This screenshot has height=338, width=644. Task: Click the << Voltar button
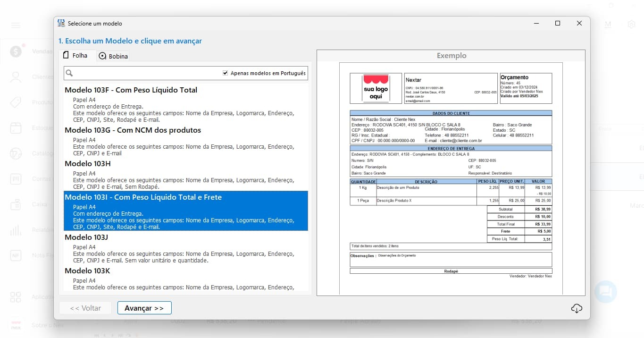(x=85, y=308)
